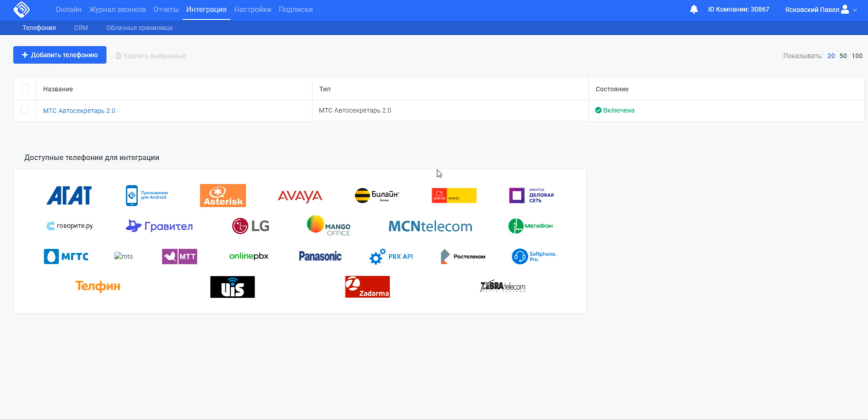The width and height of the screenshot is (868, 420).
Task: Click the Доступные телефонии для интеграции heading
Action: [x=91, y=157]
